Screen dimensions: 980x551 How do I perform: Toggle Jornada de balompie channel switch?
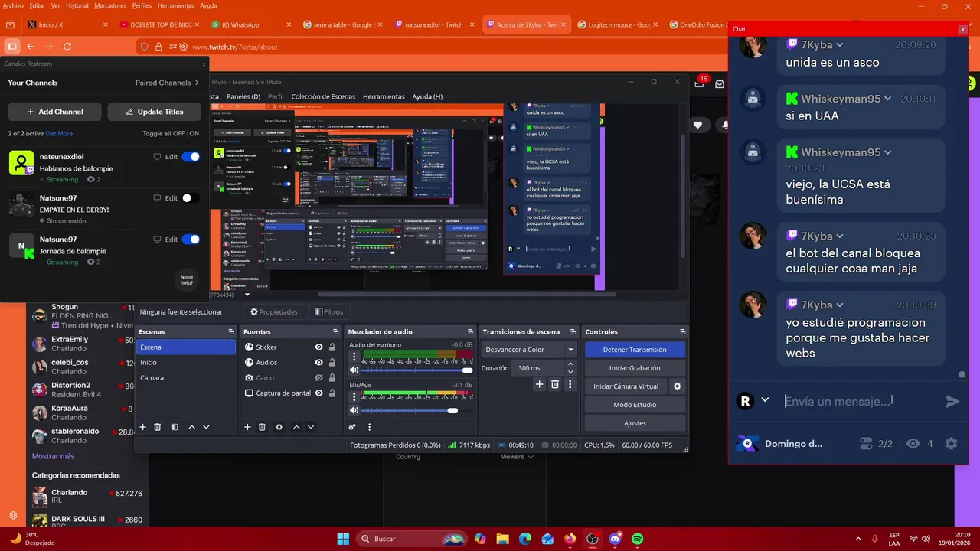click(191, 240)
